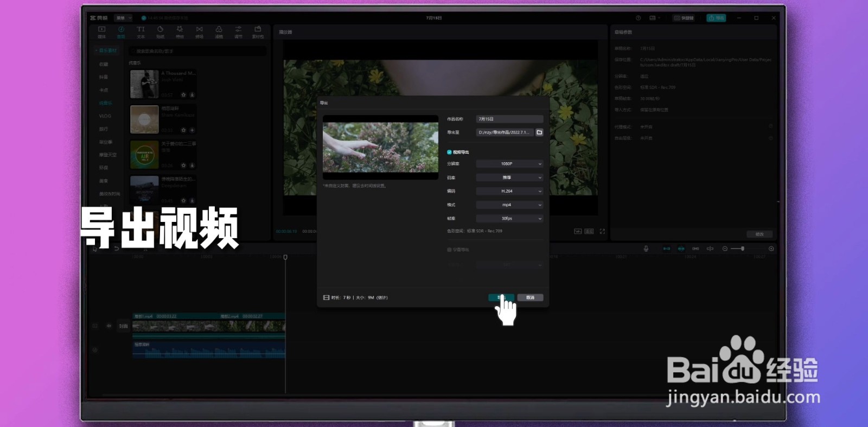This screenshot has width=868, height=427.
Task: Open the 码率 bitrate dropdown
Action: click(509, 177)
